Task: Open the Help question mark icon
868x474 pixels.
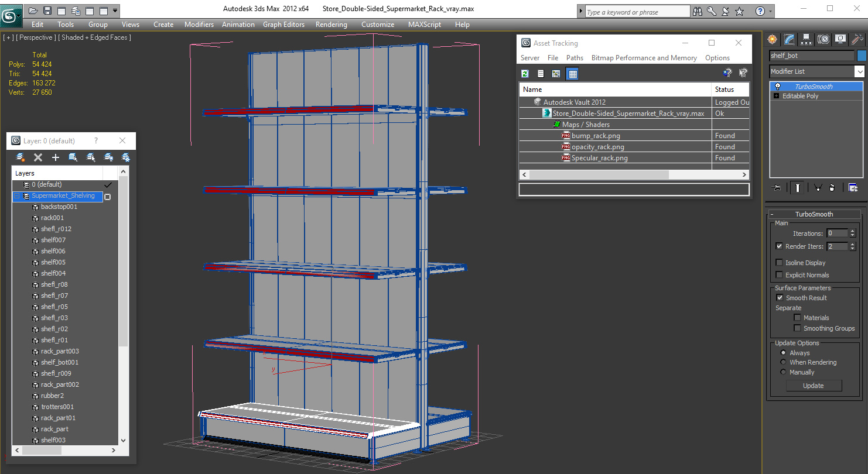Action: click(760, 11)
